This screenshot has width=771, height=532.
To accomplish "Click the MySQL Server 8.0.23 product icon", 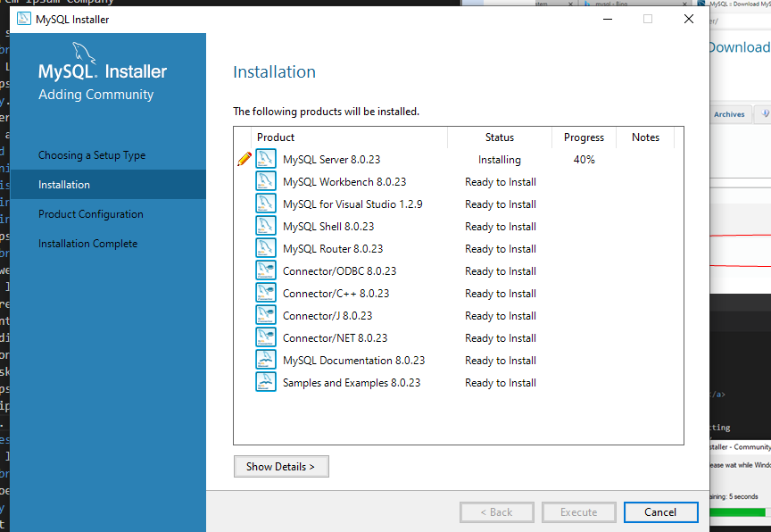I will coord(266,160).
